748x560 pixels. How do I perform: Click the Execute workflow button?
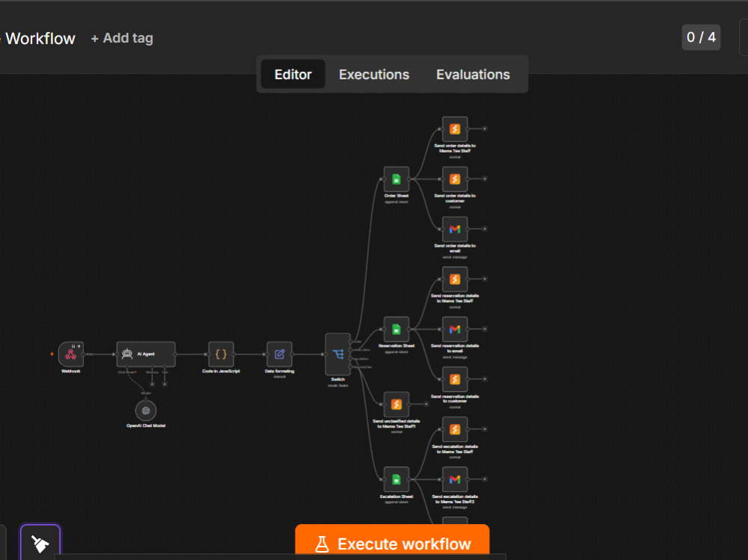point(392,542)
